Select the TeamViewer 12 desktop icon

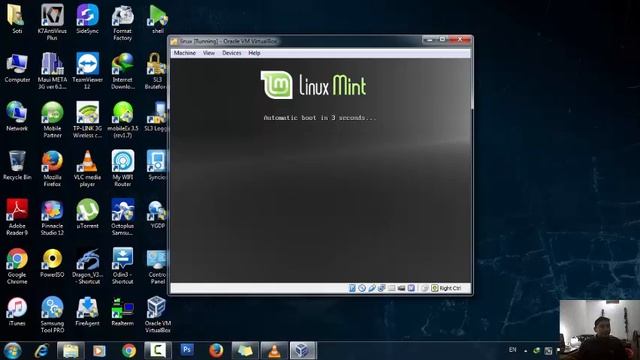pos(87,70)
